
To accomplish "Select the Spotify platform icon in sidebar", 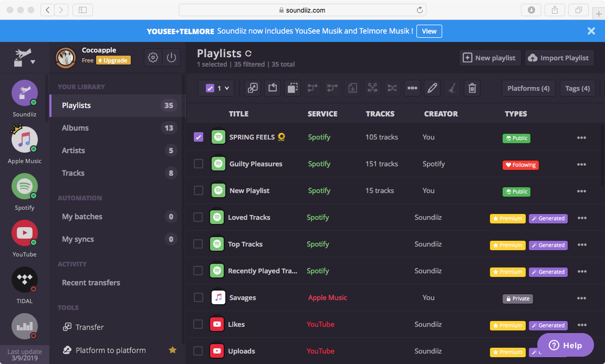I will click(25, 186).
